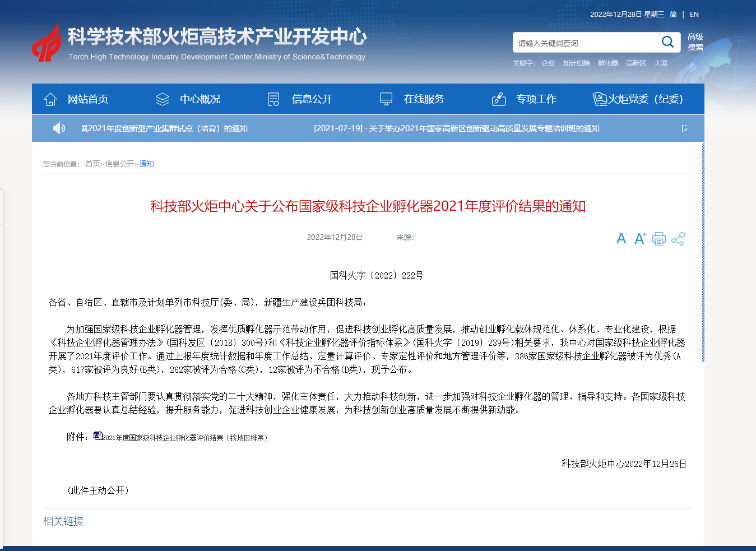The height and width of the screenshot is (551, 756).
Task: Click 信息公开 in breadcrumb path
Action: tap(119, 164)
